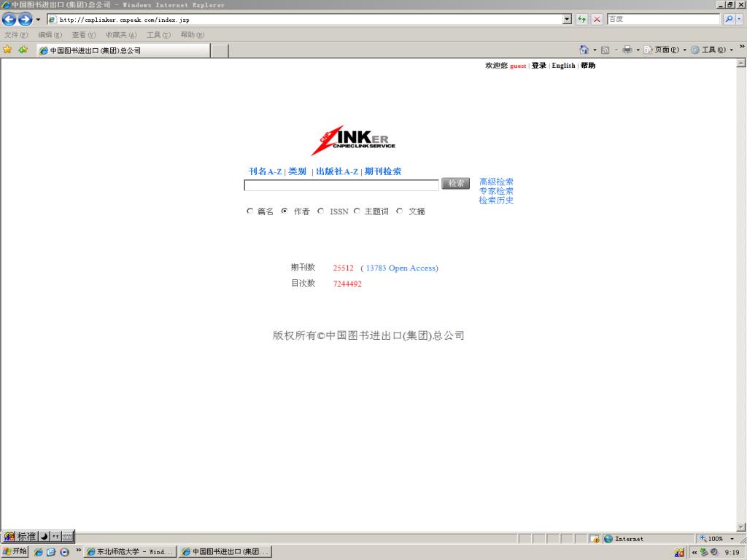This screenshot has width=747, height=560.
Task: Click the 登录 login link
Action: click(x=539, y=66)
